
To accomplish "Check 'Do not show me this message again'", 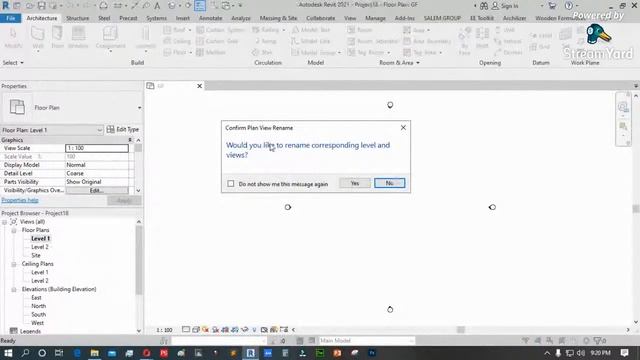I will click(231, 184).
